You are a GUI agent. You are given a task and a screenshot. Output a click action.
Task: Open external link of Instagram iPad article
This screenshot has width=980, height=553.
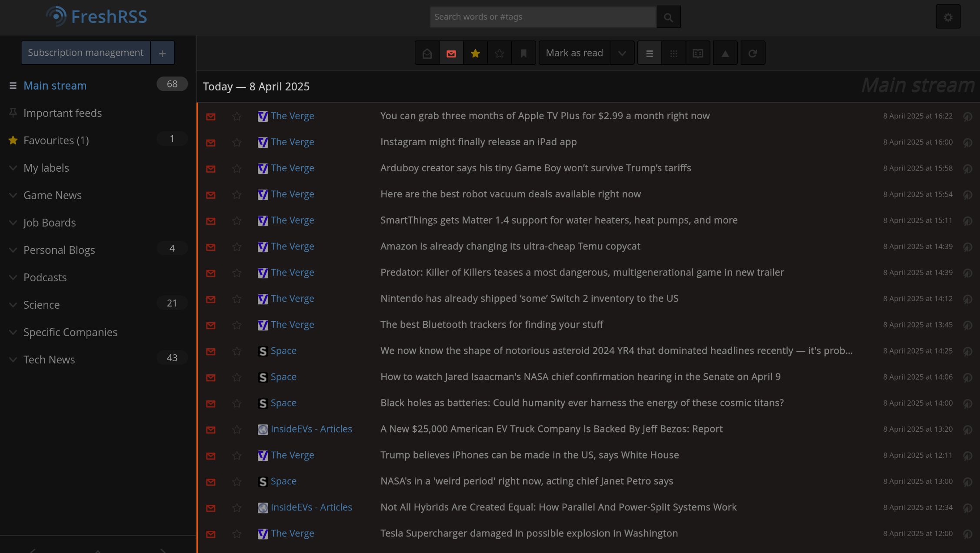pyautogui.click(x=967, y=143)
